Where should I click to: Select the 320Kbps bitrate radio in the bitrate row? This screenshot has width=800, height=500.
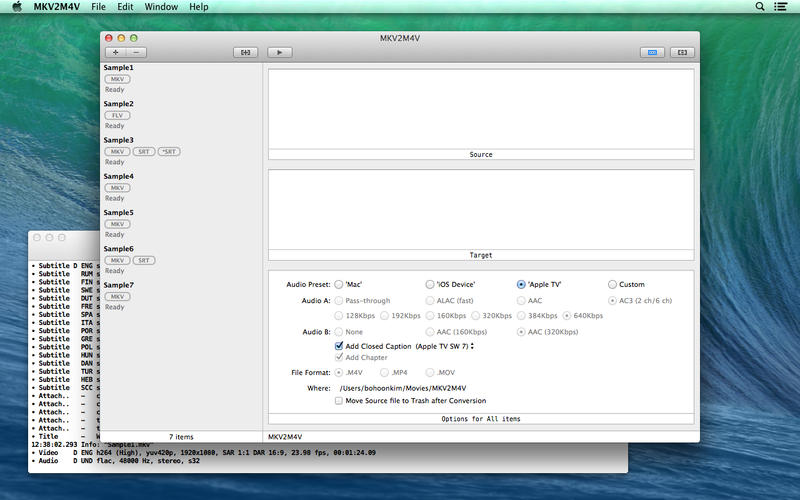[x=476, y=316]
